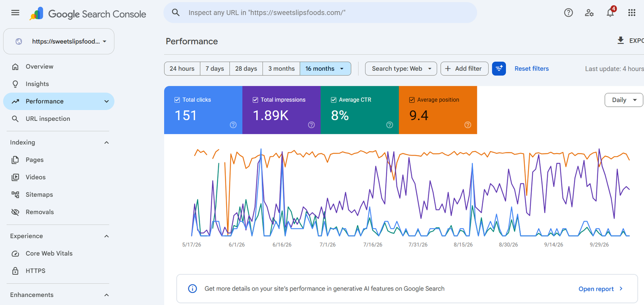Uncheck the Average position checkbox

412,100
